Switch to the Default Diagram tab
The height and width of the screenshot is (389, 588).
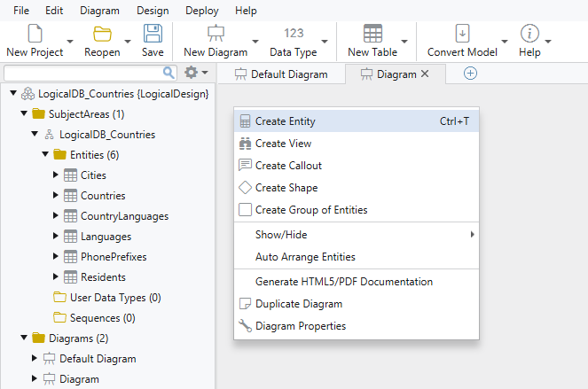pyautogui.click(x=281, y=74)
